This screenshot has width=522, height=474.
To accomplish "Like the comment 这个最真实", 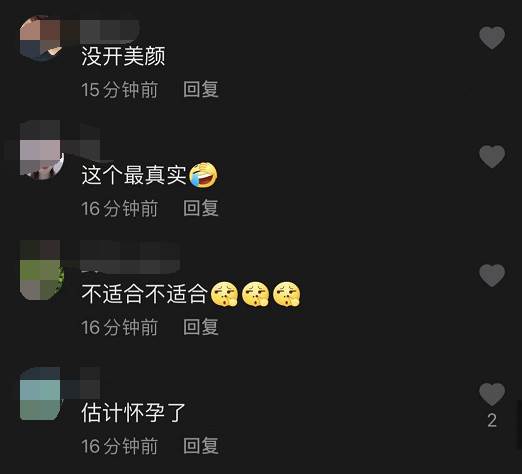I will (492, 156).
